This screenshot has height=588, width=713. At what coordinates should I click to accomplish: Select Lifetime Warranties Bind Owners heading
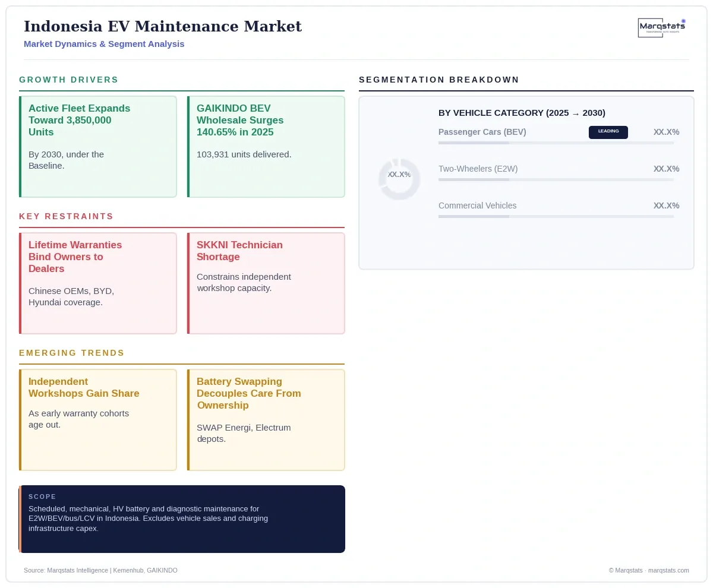[x=75, y=257]
